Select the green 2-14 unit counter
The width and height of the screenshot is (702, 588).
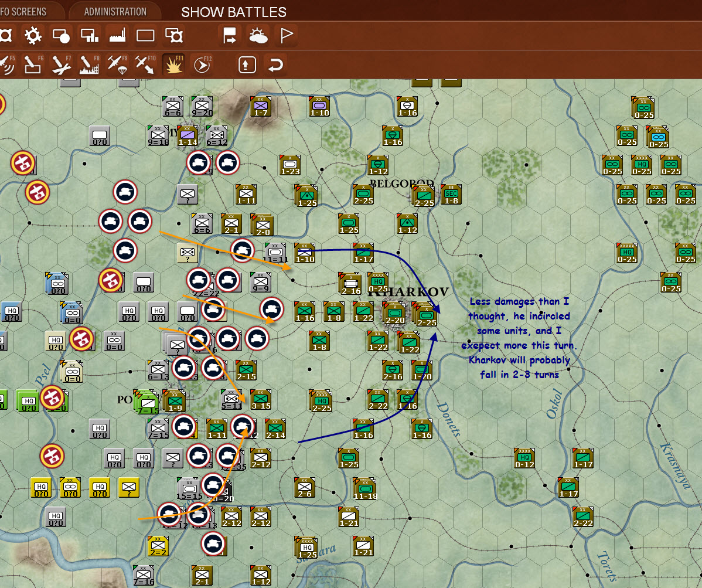[x=275, y=429]
